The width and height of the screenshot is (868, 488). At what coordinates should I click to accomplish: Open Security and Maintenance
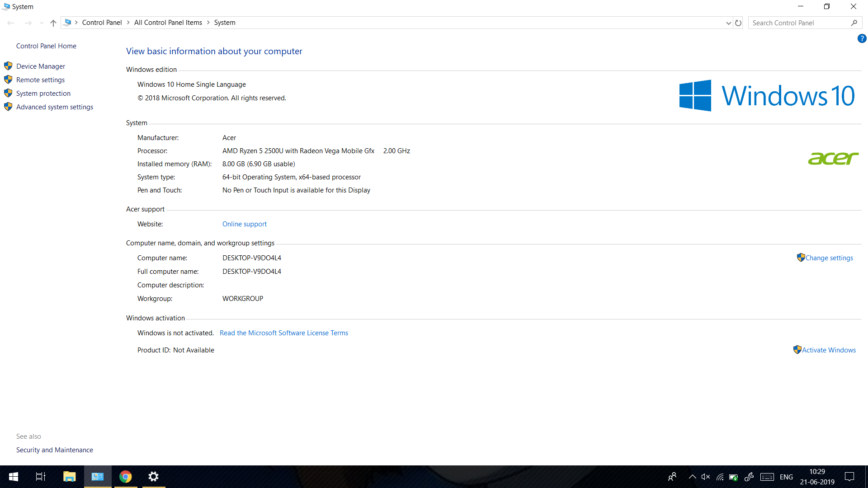click(x=55, y=450)
